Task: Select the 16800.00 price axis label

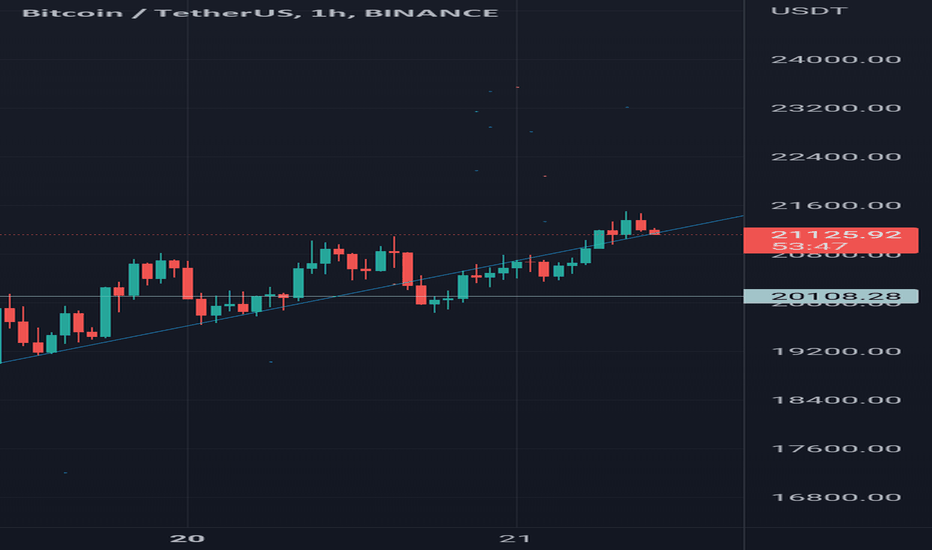Action: 836,498
